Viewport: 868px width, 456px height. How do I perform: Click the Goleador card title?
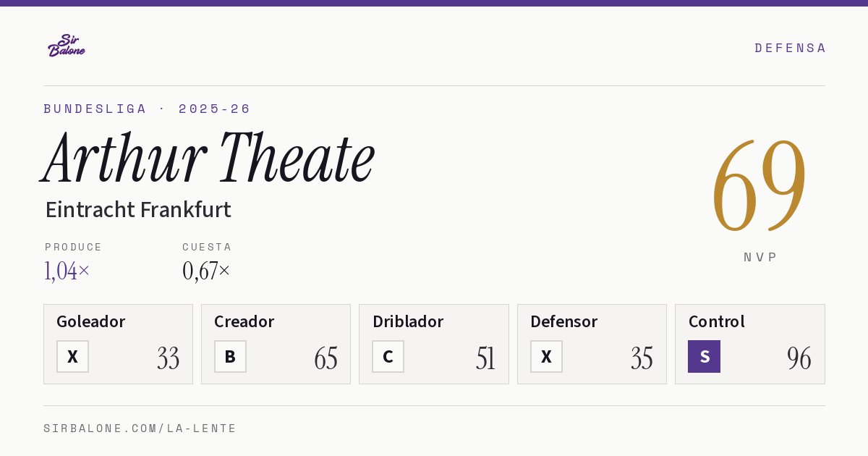tap(91, 321)
